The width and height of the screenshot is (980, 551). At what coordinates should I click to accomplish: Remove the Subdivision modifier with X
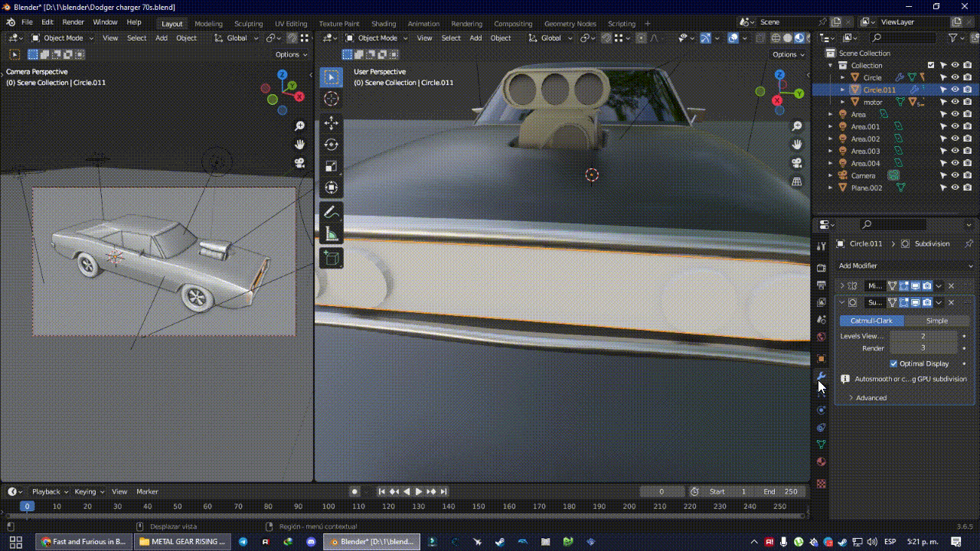click(x=952, y=302)
